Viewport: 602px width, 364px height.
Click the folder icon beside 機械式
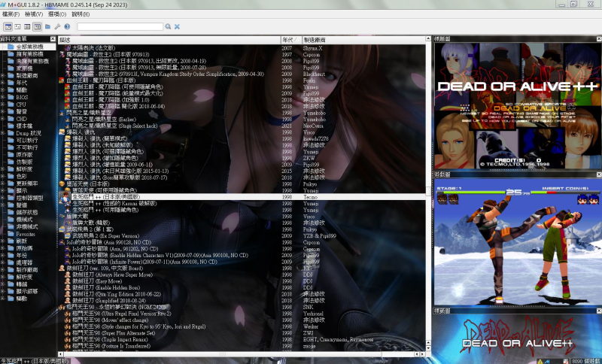coord(11,220)
